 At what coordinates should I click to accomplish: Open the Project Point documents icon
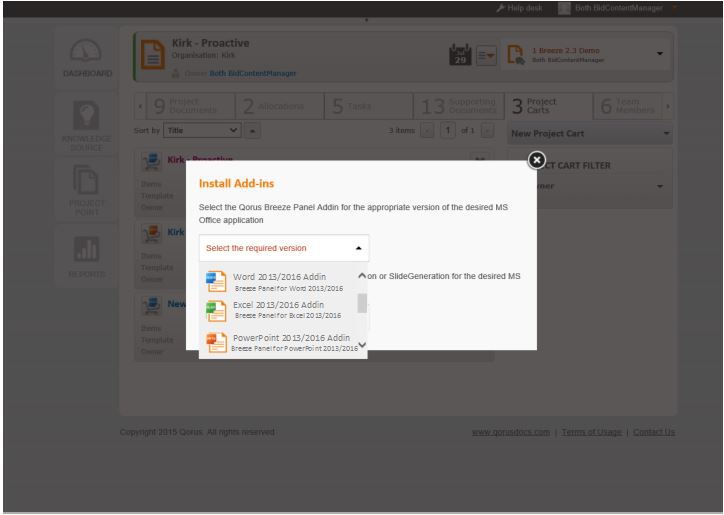click(86, 180)
